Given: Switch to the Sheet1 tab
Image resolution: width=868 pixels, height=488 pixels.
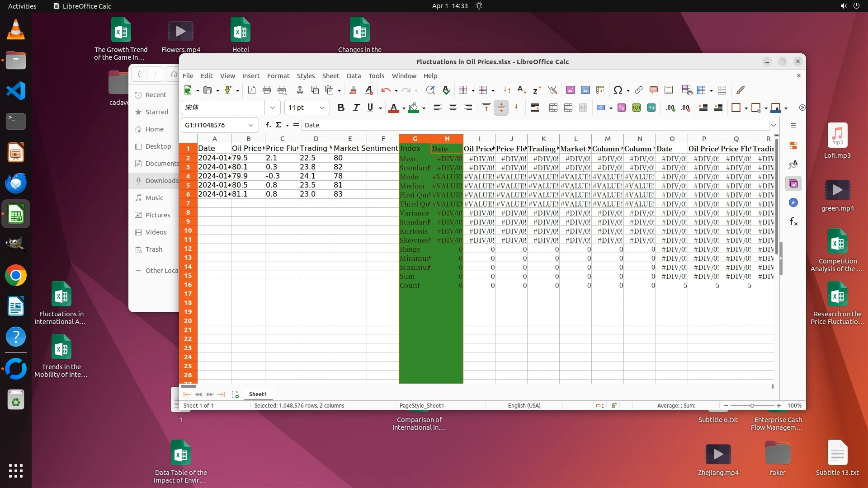Looking at the screenshot, I should [x=258, y=394].
